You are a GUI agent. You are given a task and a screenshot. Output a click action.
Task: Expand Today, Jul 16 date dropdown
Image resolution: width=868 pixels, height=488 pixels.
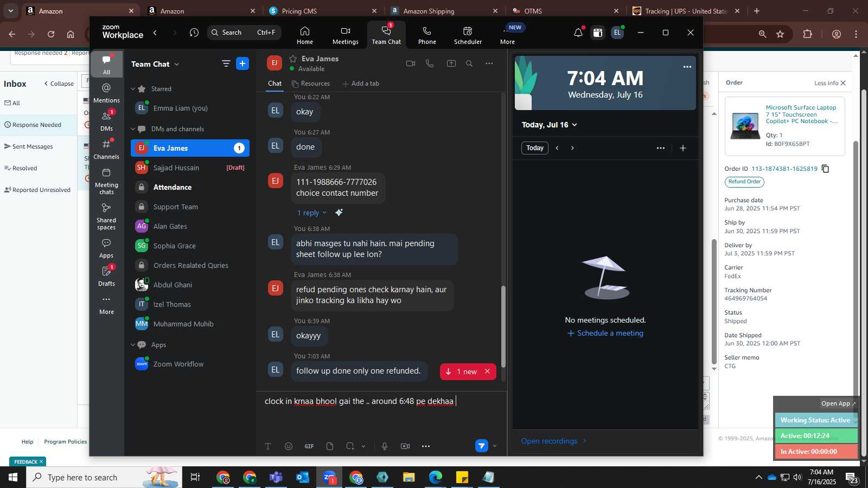[550, 125]
